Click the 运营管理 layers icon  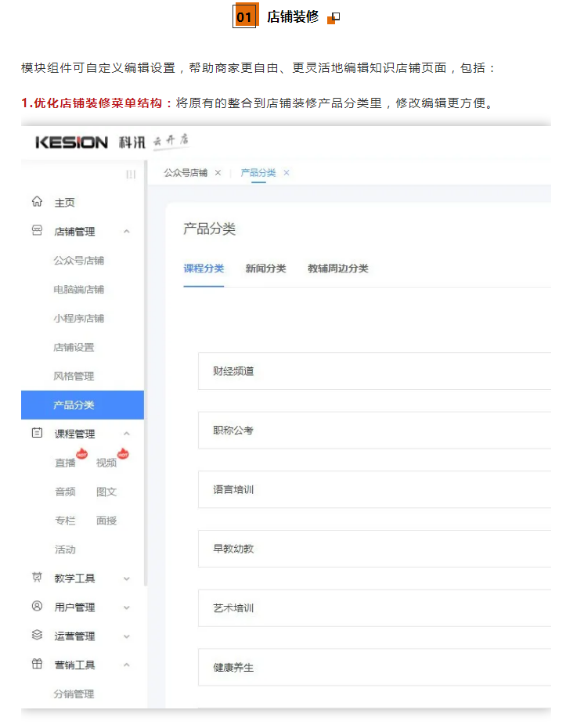tap(37, 636)
